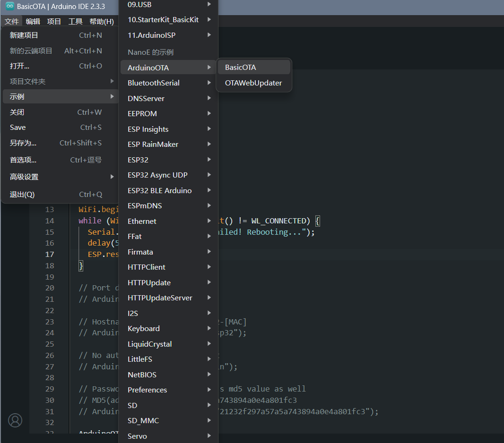504x443 pixels.
Task: Select 打开... in the file menu
Action: click(60, 66)
